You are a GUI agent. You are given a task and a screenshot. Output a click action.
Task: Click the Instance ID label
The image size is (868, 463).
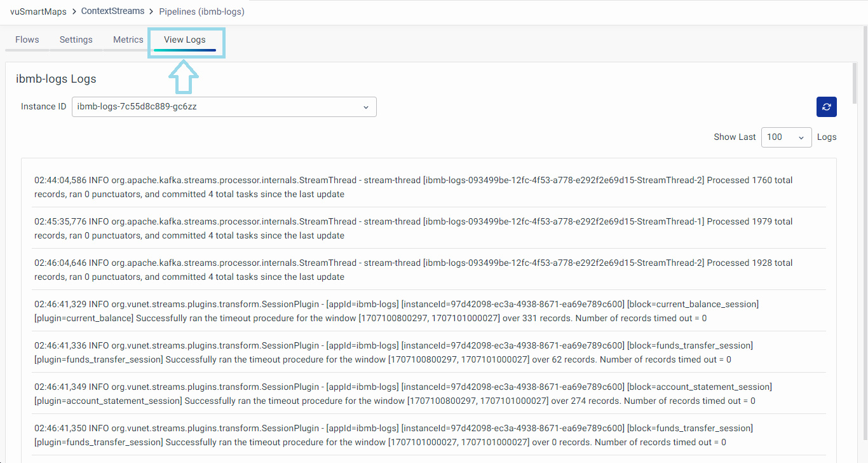click(x=43, y=107)
